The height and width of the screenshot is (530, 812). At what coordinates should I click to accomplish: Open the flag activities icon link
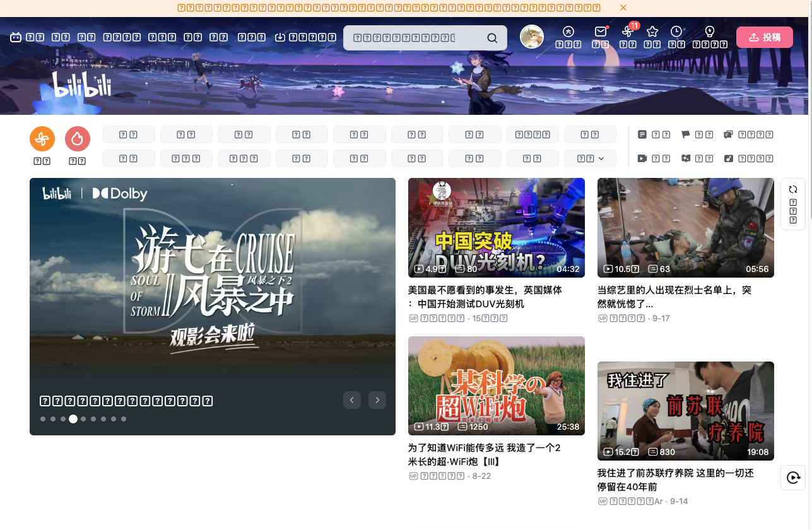click(x=686, y=134)
